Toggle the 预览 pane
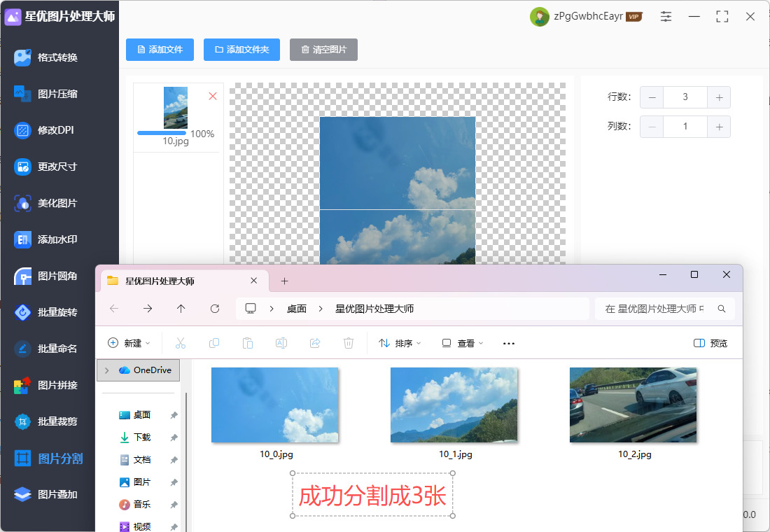The height and width of the screenshot is (532, 770). [x=710, y=343]
